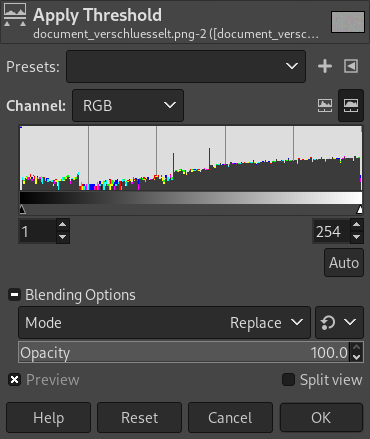Click the Auto threshold button
370x439 pixels.
pos(344,263)
